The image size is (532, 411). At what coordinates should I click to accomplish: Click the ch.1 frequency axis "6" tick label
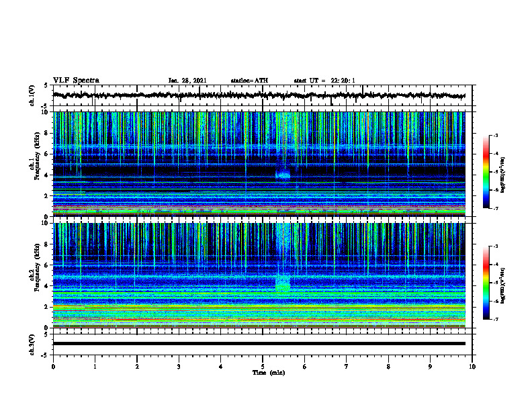click(x=47, y=154)
